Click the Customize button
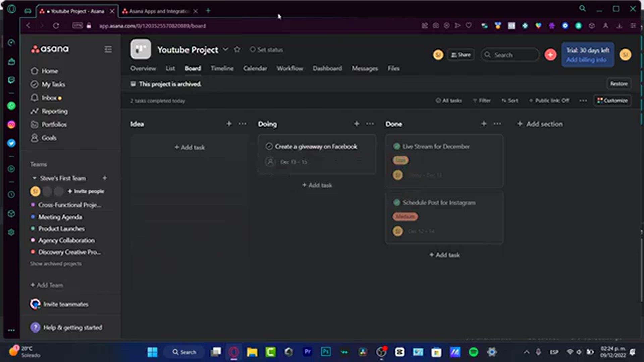The width and height of the screenshot is (644, 362). pos(612,101)
